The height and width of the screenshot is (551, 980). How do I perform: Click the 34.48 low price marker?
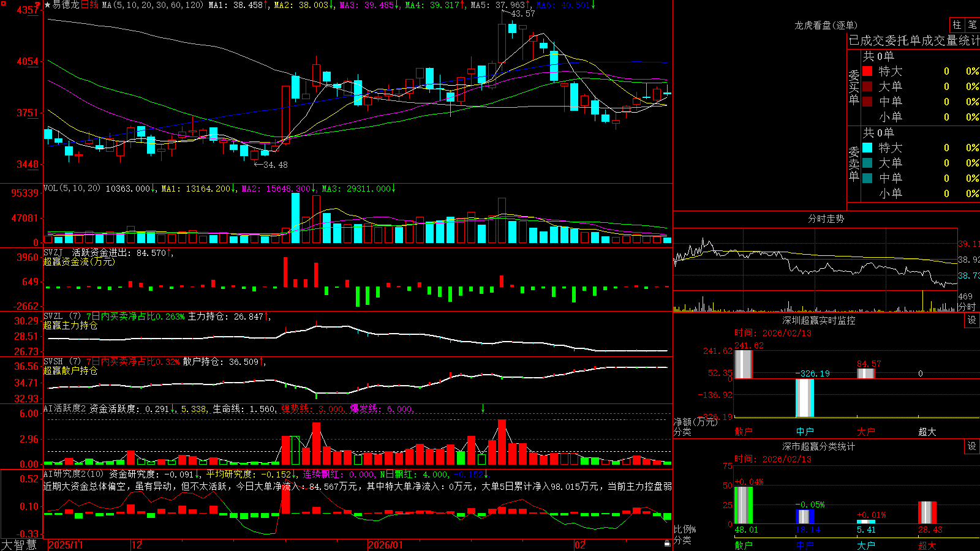(275, 165)
